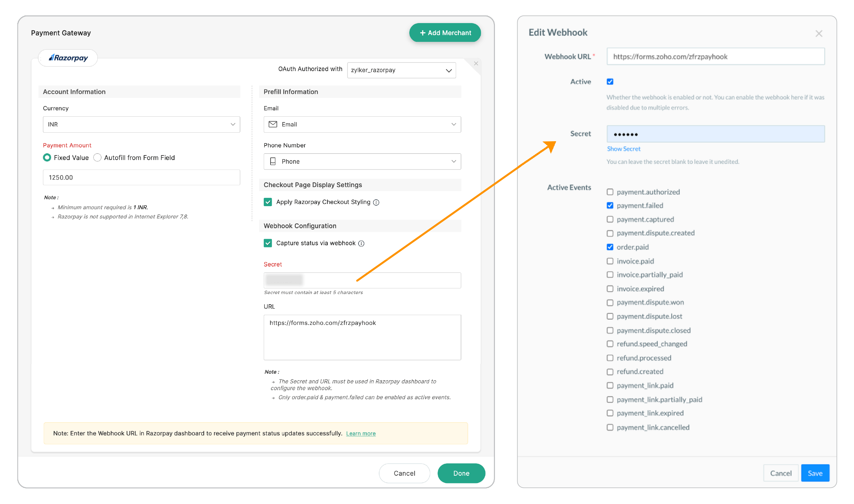Click the payment amount 1250.00 field
854x504 pixels.
coord(141,177)
